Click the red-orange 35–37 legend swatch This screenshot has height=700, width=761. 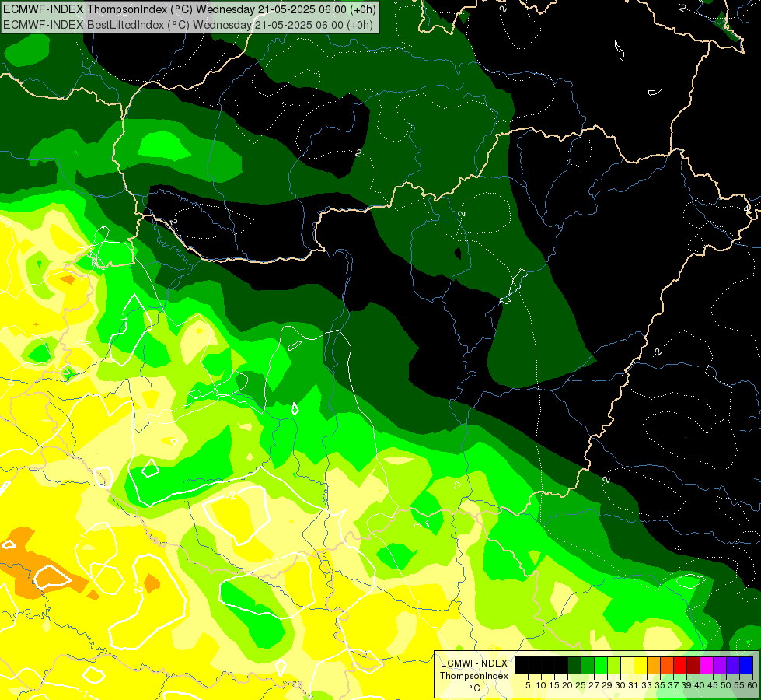pyautogui.click(x=667, y=665)
